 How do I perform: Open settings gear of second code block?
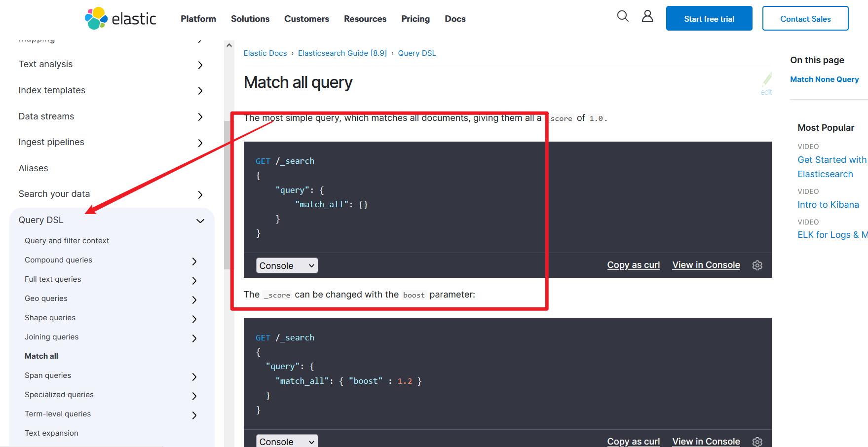757,442
